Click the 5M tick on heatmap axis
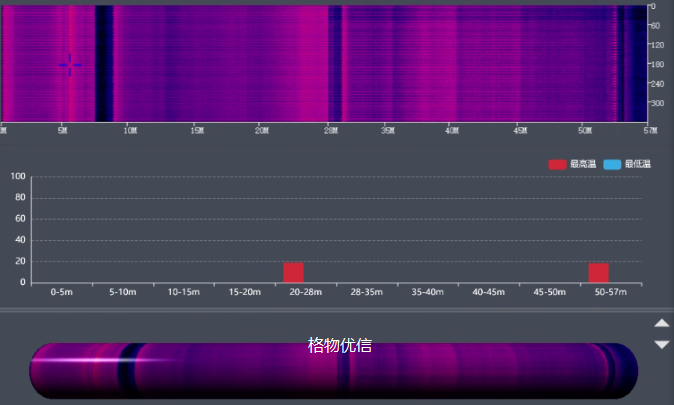 (62, 130)
